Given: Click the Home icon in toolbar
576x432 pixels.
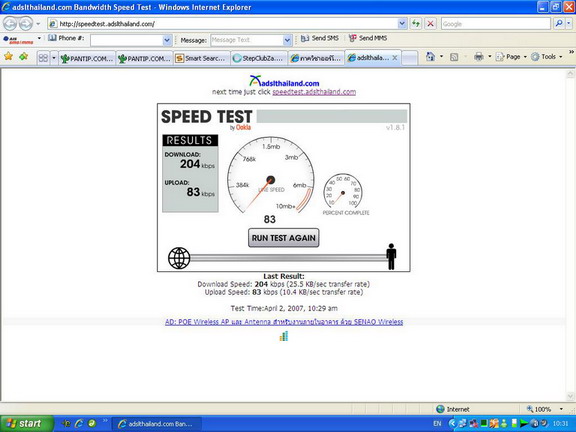Looking at the screenshot, I should pos(431,57).
